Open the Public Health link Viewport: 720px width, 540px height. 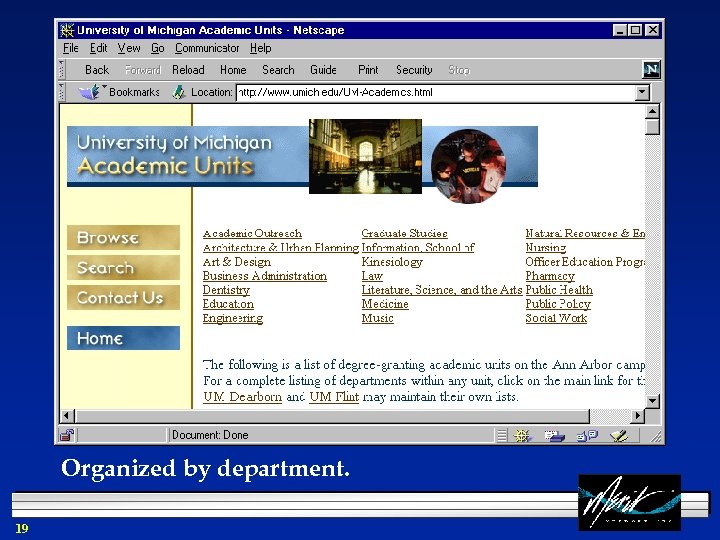(559, 290)
